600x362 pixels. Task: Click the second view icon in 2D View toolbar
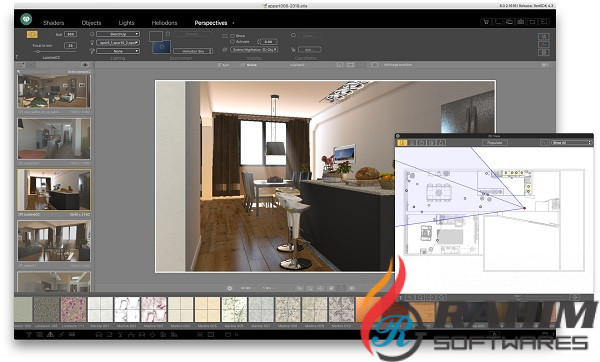[412, 142]
